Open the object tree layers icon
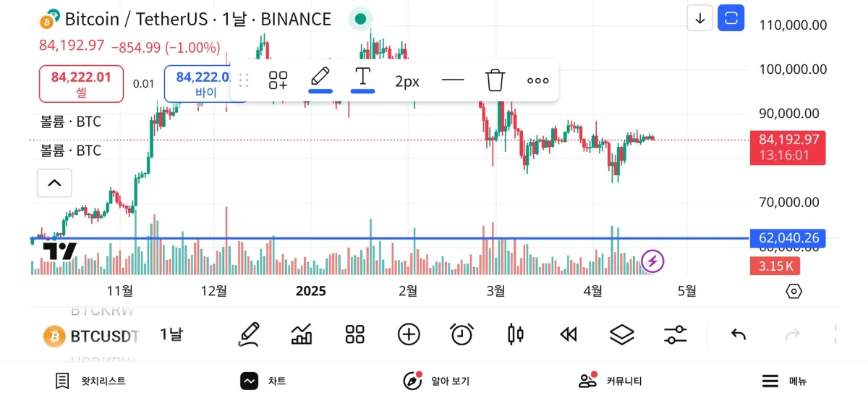This screenshot has width=868, height=401. [x=622, y=334]
